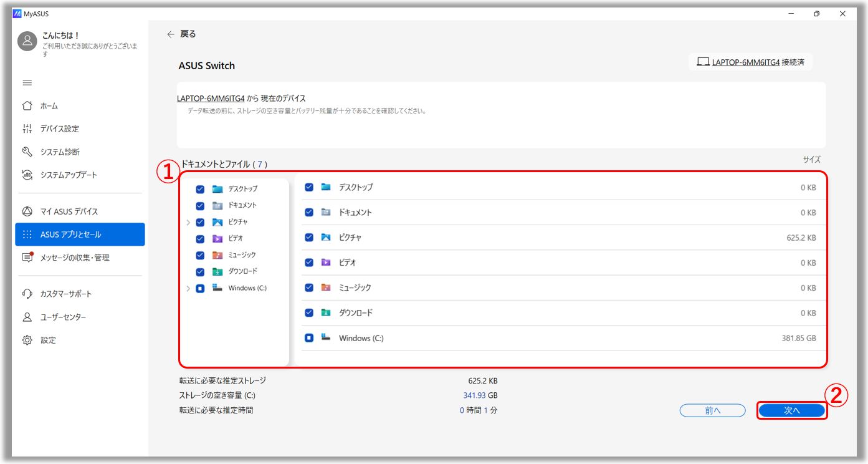This screenshot has width=868, height=464.
Task: Expand the ピクチャ tree node
Action: point(188,222)
